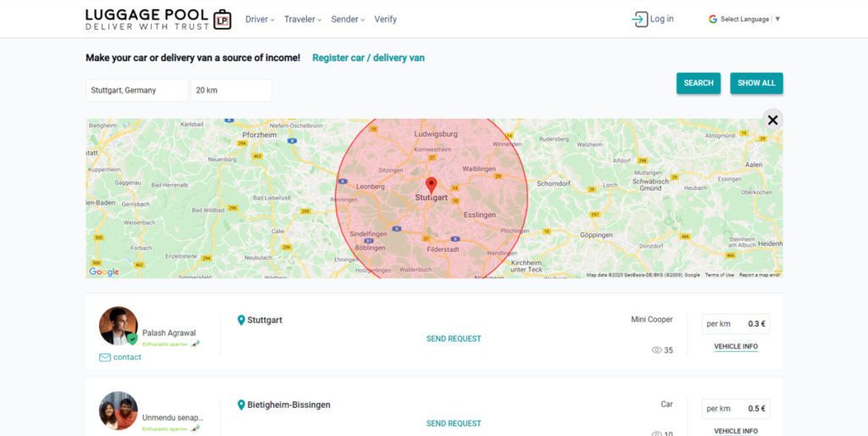Click the Ludwigsburg label on the map
Image resolution: width=868 pixels, height=436 pixels.
(436, 134)
